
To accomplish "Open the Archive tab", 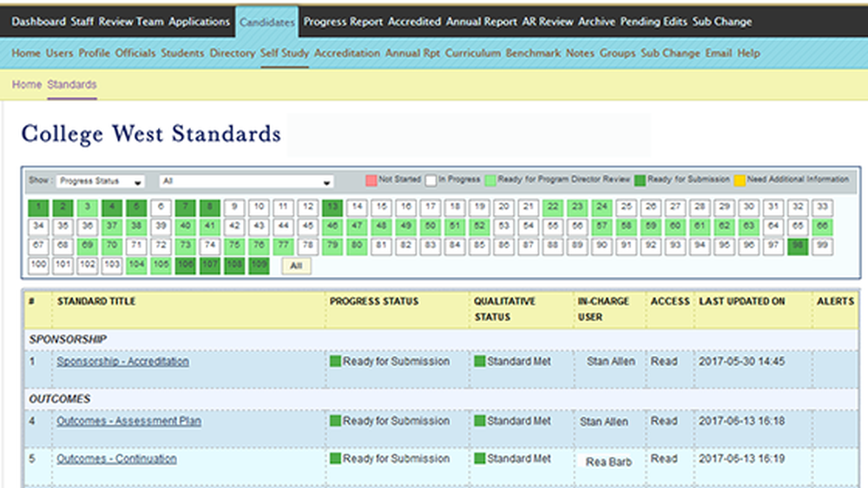I will pyautogui.click(x=596, y=22).
